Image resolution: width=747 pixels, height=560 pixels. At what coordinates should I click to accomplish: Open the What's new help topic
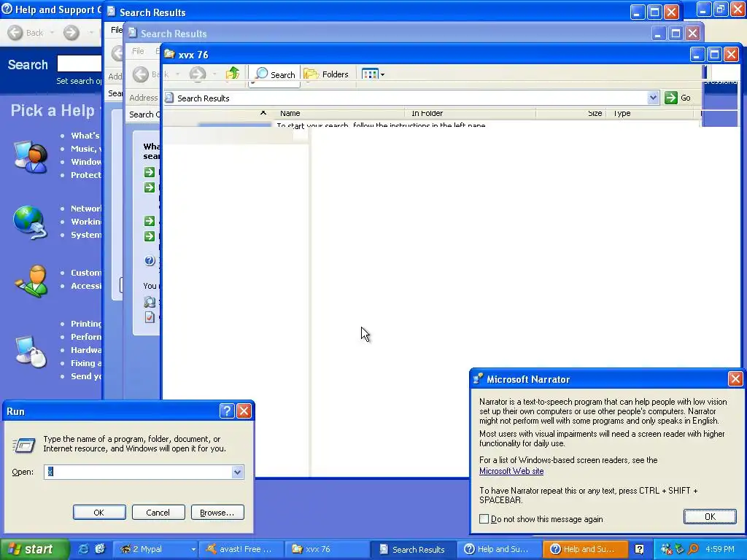coord(85,135)
